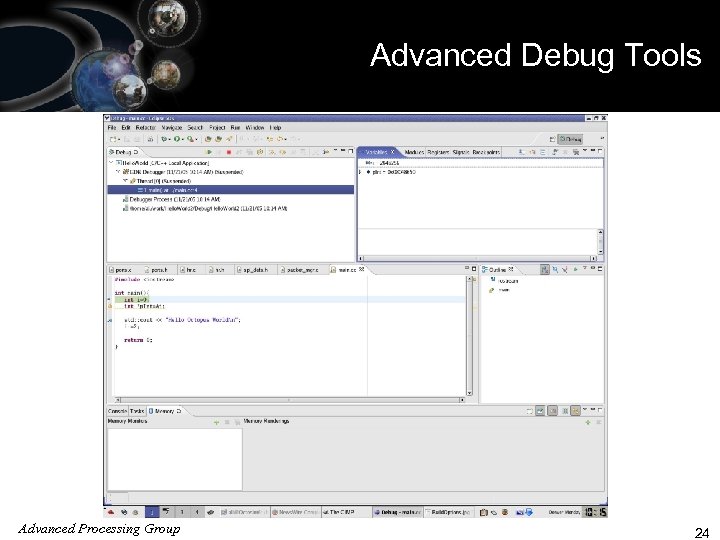
Task: Open the Refactor menu
Action: [x=146, y=128]
